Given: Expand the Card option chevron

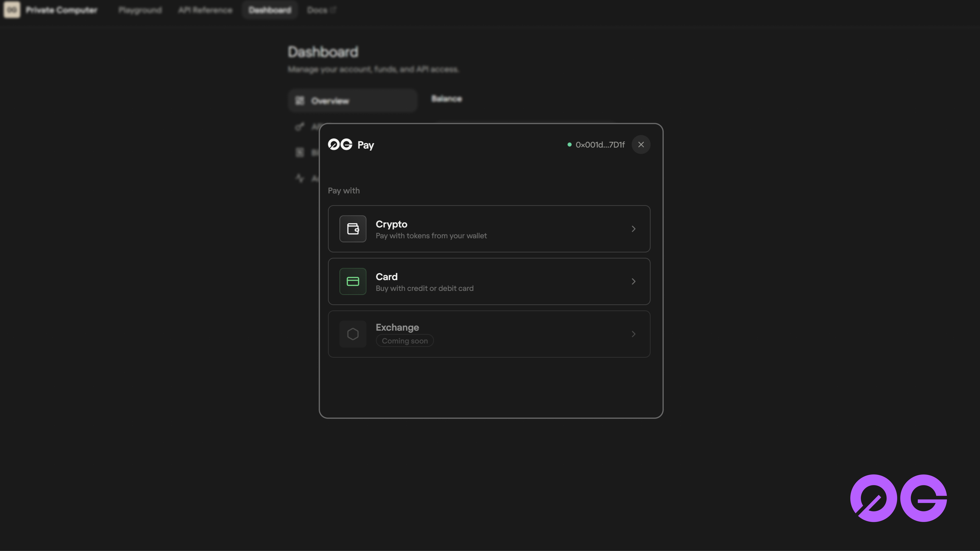Looking at the screenshot, I should pos(633,281).
